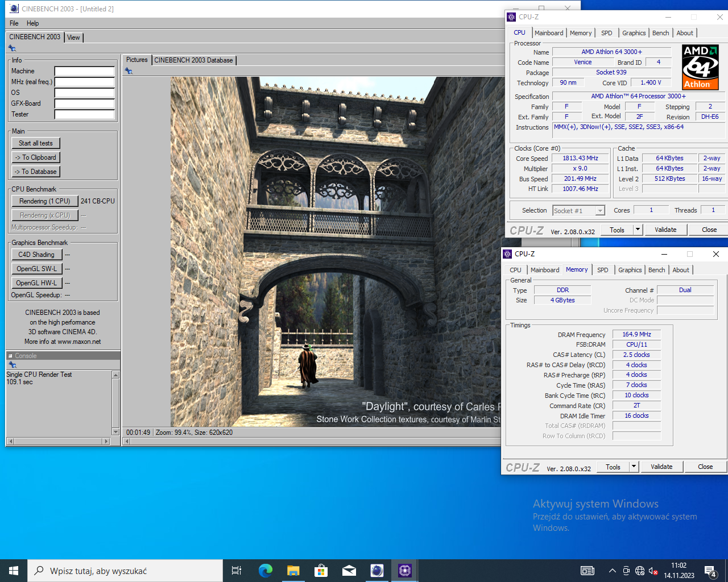Image resolution: width=728 pixels, height=582 pixels.
Task: Open the notification center icon
Action: point(710,571)
